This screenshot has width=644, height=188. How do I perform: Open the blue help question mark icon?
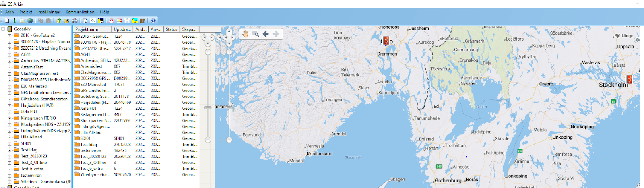click(x=153, y=21)
